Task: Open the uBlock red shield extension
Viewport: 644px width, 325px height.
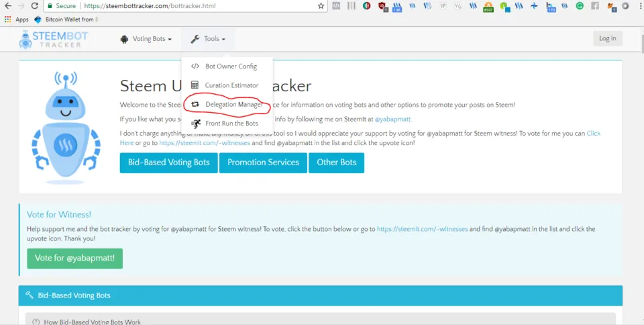Action: pos(382,6)
